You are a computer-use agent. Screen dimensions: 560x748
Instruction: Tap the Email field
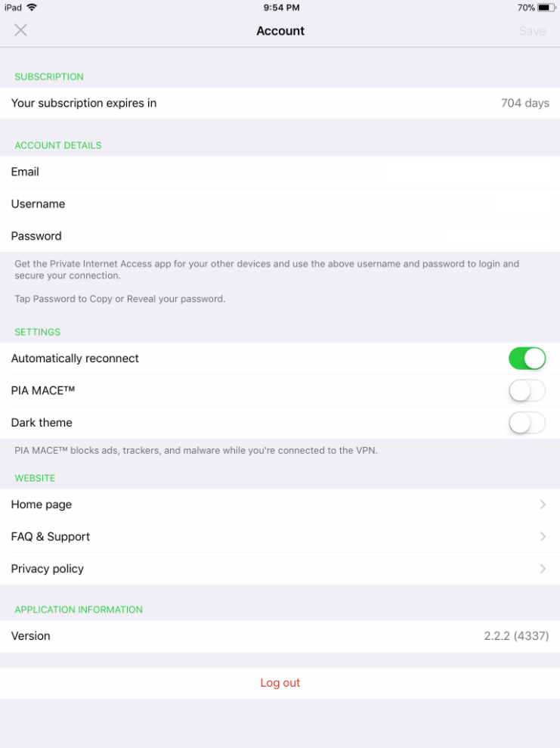[280, 172]
